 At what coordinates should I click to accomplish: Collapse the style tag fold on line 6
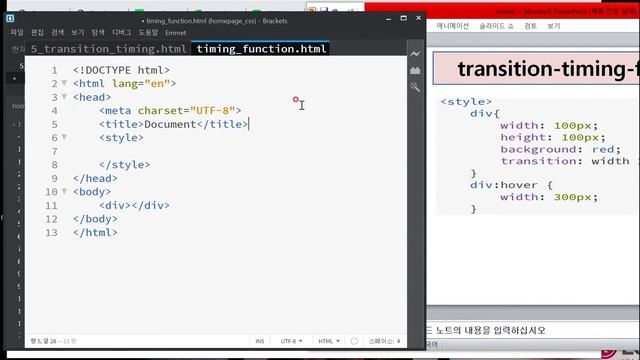pyautogui.click(x=64, y=137)
